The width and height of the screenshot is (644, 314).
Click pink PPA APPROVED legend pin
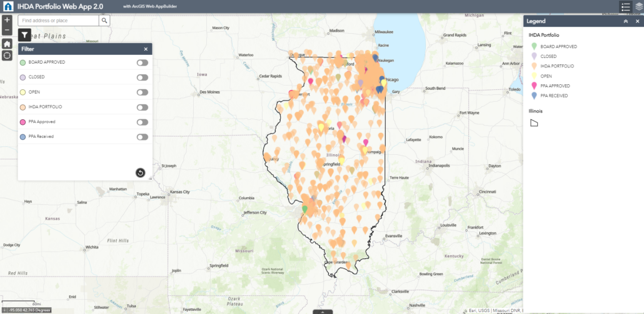tap(534, 86)
